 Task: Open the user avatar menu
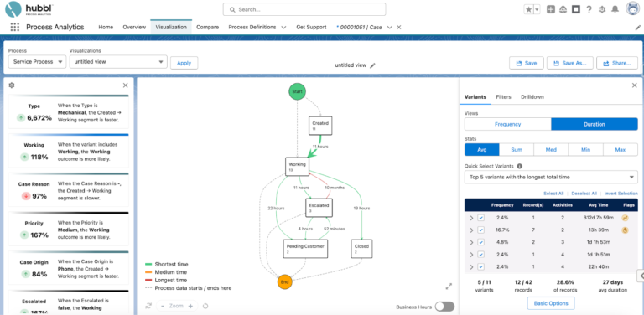633,9
